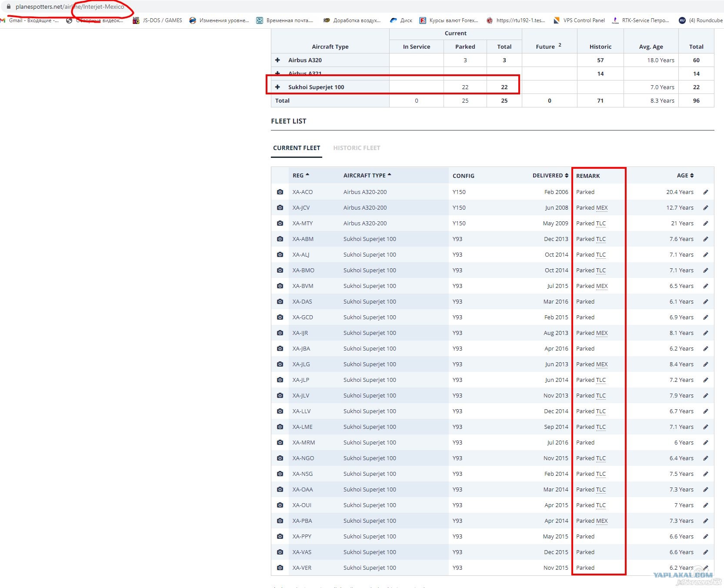This screenshot has height=588, width=724.
Task: Open photo camera icon for XA-VER
Action: click(x=280, y=568)
